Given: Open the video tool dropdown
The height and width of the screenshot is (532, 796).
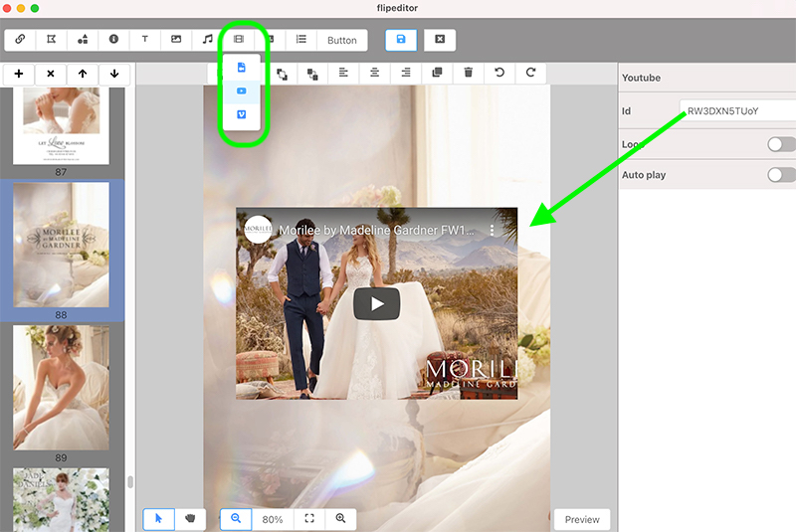Looking at the screenshot, I should tap(239, 40).
